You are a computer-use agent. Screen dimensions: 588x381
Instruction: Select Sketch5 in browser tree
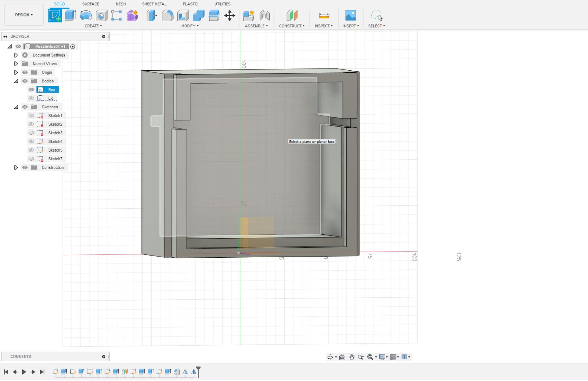(55, 150)
